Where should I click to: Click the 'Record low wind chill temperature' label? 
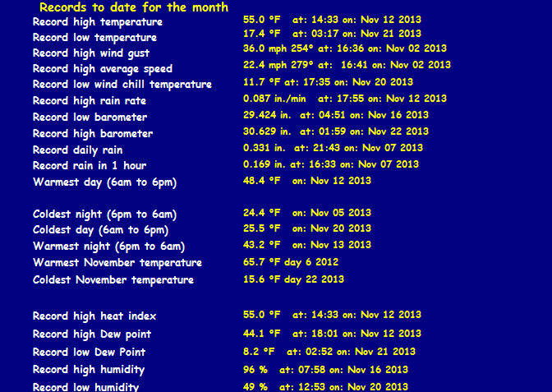click(x=122, y=85)
